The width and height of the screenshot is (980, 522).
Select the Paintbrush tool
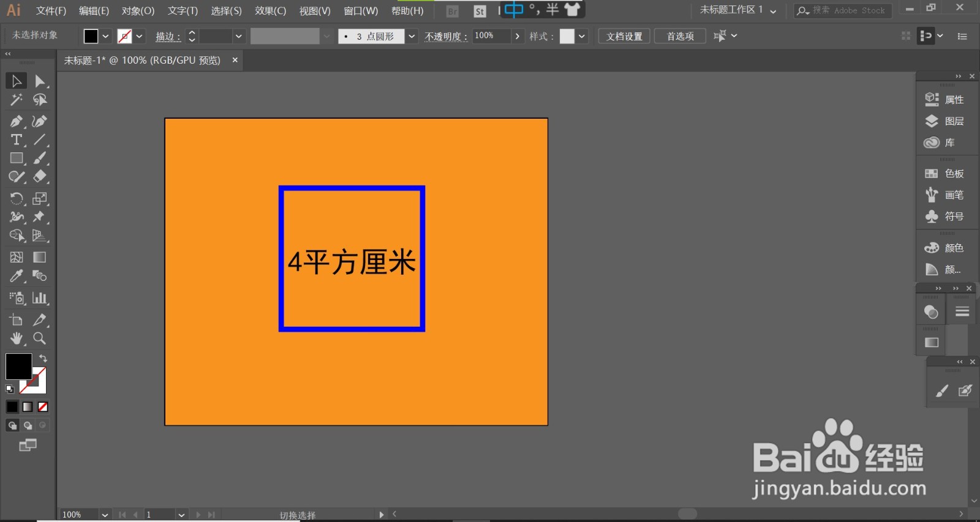pos(40,158)
